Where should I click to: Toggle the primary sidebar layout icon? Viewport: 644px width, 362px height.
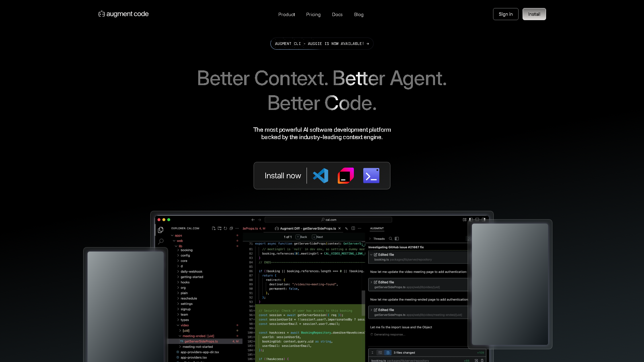[x=471, y=220]
